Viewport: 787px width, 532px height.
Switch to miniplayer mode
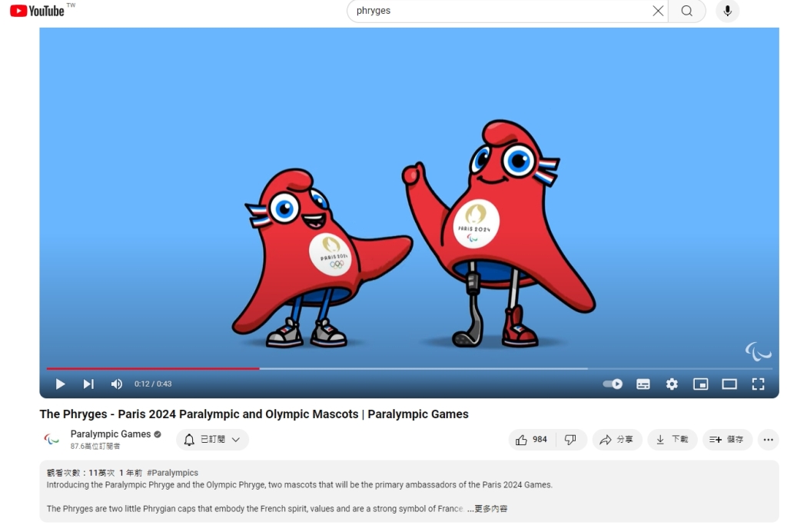click(700, 384)
